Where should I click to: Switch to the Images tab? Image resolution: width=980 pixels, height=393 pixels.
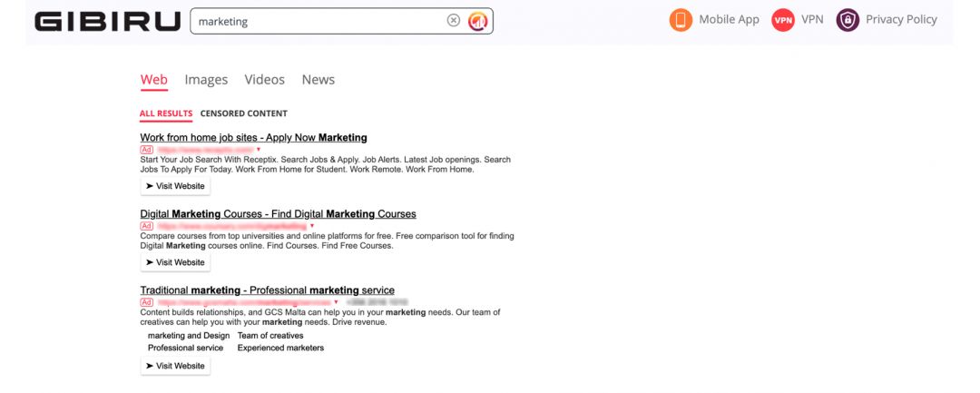click(x=206, y=80)
